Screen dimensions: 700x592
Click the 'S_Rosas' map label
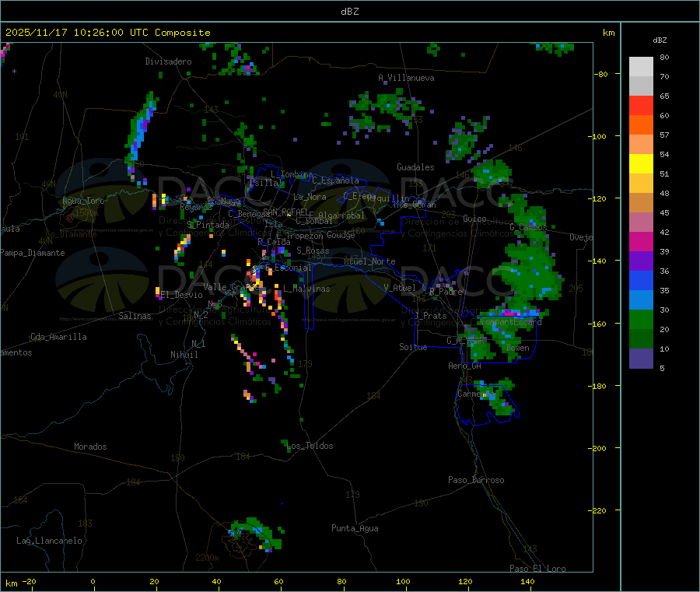[313, 250]
